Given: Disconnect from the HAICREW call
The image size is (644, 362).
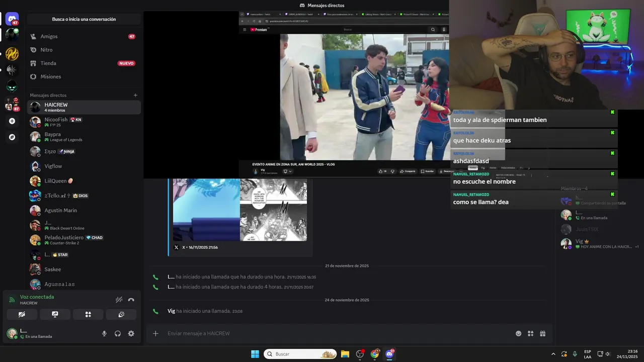Looking at the screenshot, I should (131, 300).
